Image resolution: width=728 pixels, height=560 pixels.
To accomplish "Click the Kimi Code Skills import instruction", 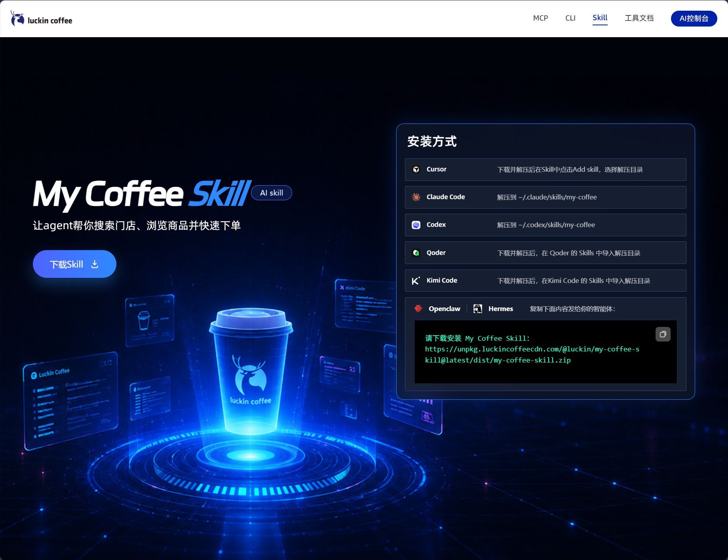I will click(x=574, y=281).
